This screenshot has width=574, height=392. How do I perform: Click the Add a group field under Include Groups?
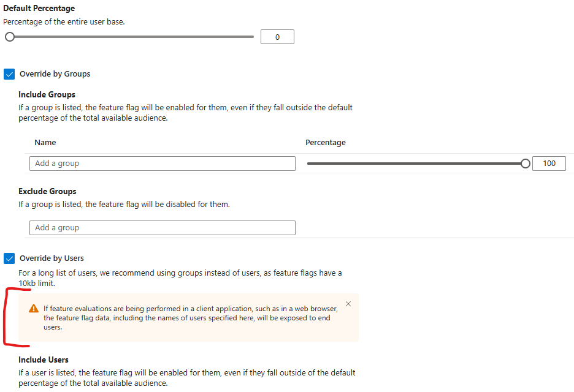[x=162, y=163]
